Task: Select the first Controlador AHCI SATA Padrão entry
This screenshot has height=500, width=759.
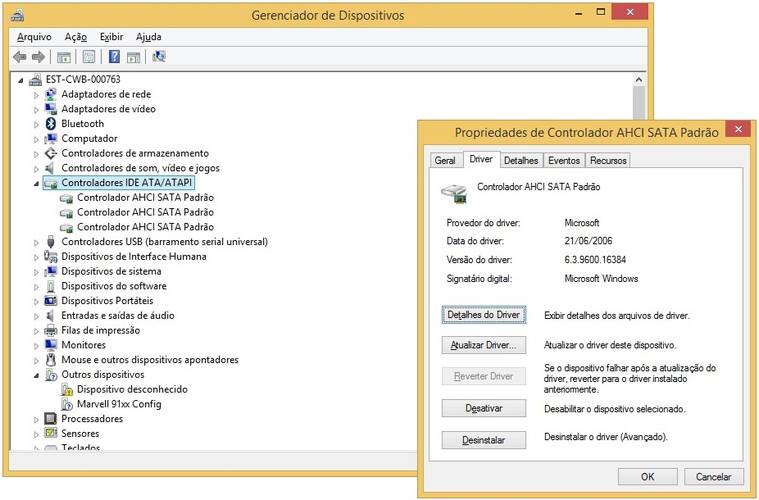Action: tap(145, 197)
